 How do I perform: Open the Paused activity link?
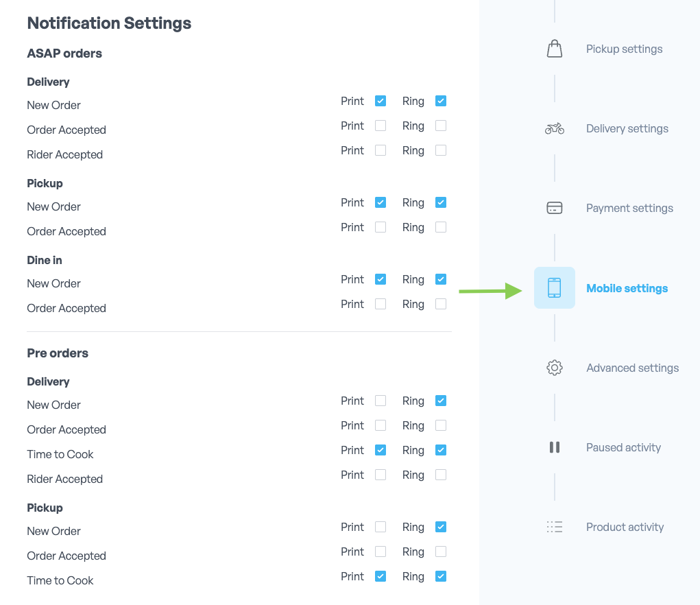(623, 447)
